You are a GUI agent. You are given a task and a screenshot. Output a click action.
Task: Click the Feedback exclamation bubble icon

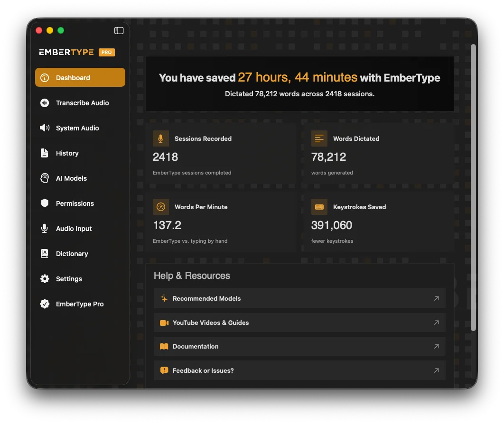164,370
